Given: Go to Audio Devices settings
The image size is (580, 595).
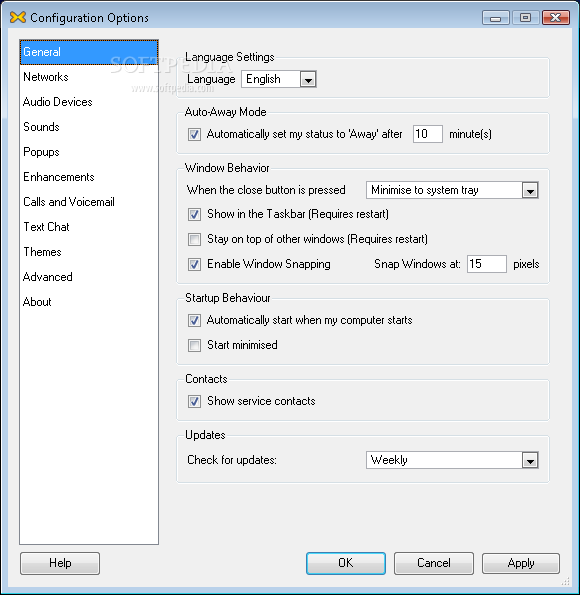Looking at the screenshot, I should click(x=89, y=102).
